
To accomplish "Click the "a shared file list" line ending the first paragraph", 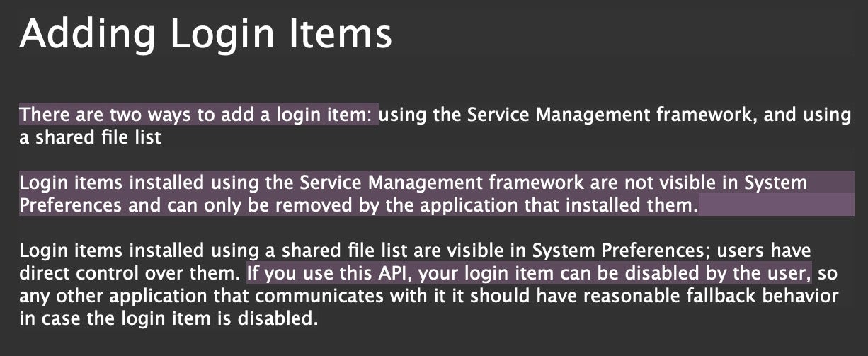I will [90, 137].
